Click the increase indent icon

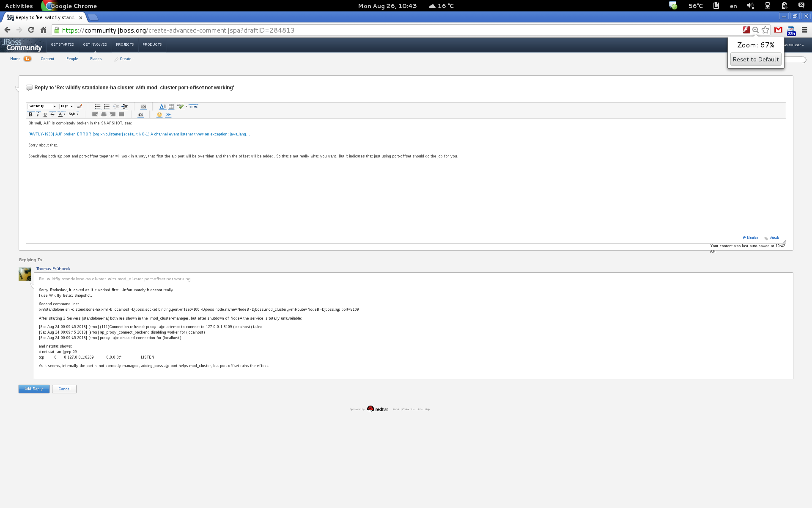coord(124,107)
